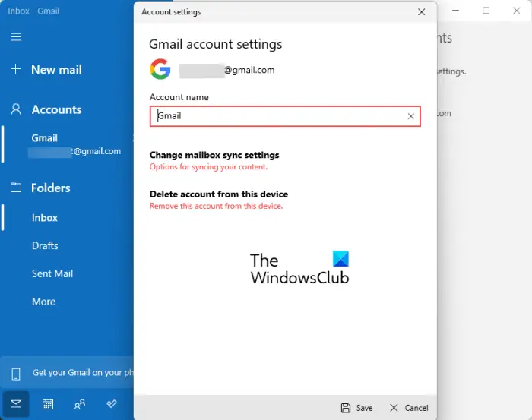Click the phone icon in the sidebar banner
The height and width of the screenshot is (420, 532).
(16, 374)
